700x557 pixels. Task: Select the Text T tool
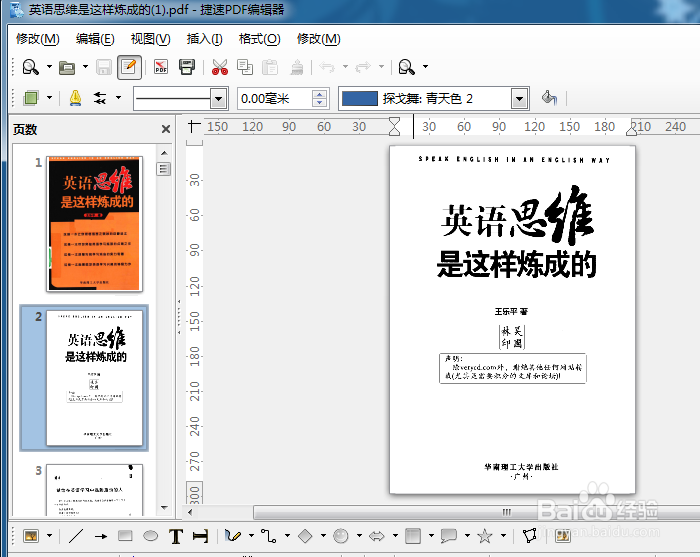coord(176,536)
